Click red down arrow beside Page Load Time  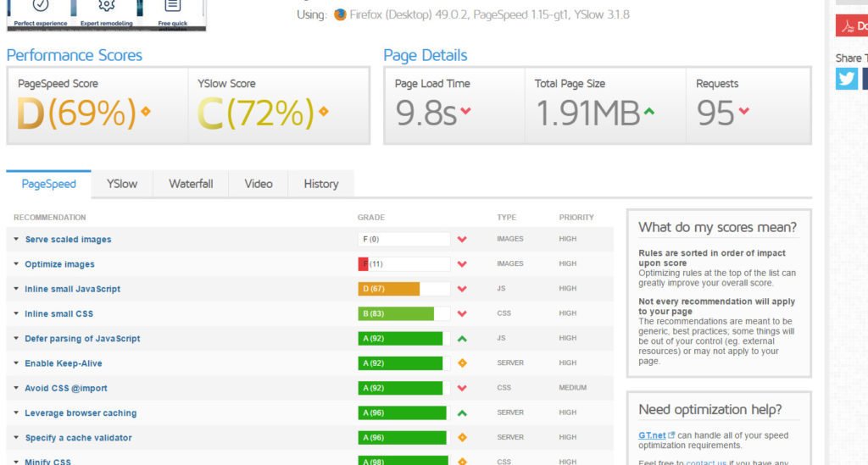465,111
